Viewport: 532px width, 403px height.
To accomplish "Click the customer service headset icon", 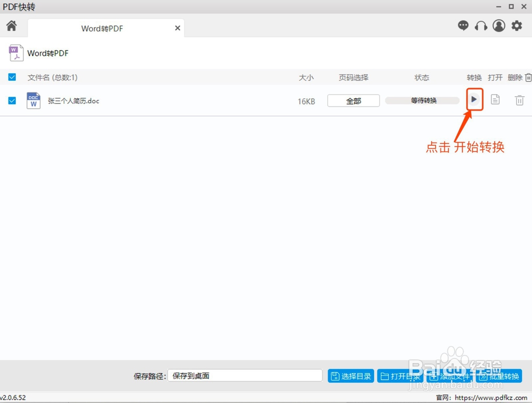I will [x=481, y=26].
